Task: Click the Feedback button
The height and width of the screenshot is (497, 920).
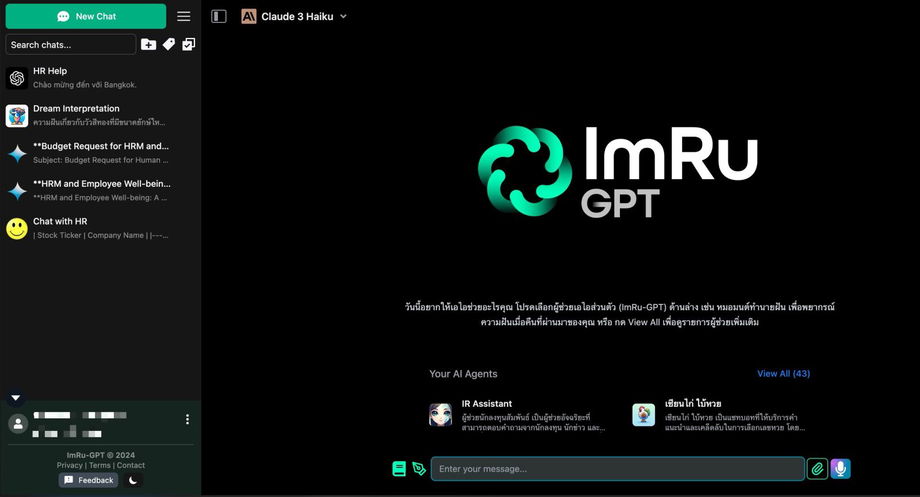Action: [89, 480]
